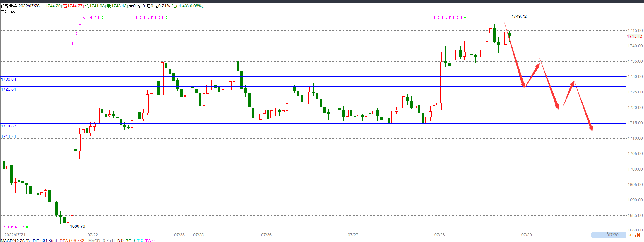Click the 伦敦黄金 instrument title
This screenshot has width=644, height=242.
(9, 6)
